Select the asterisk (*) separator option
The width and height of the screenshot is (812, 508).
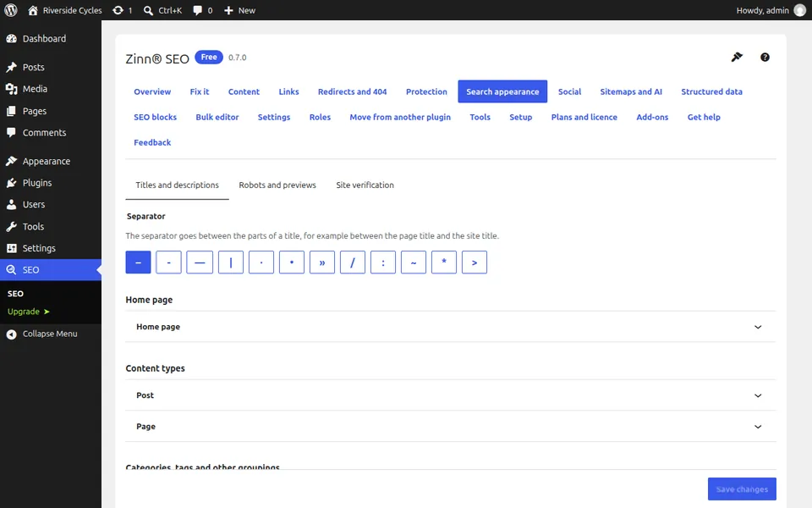(444, 262)
